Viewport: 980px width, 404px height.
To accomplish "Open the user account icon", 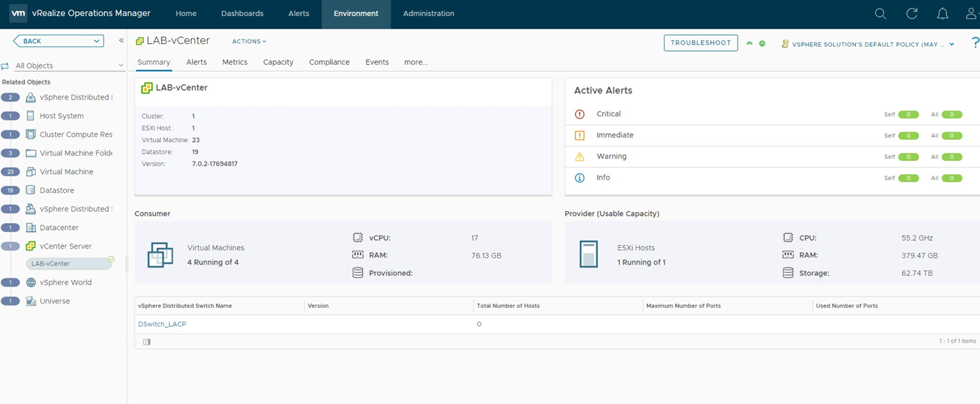I will click(x=972, y=13).
